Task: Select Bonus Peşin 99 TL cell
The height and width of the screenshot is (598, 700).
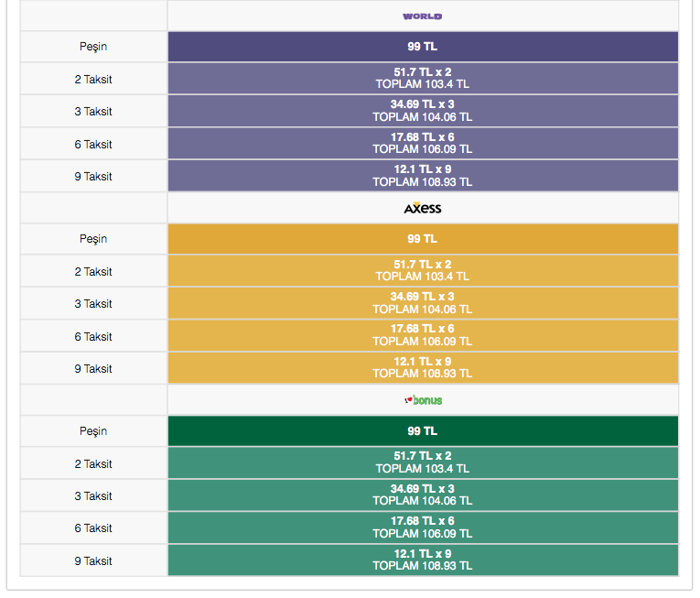Action: [x=423, y=431]
